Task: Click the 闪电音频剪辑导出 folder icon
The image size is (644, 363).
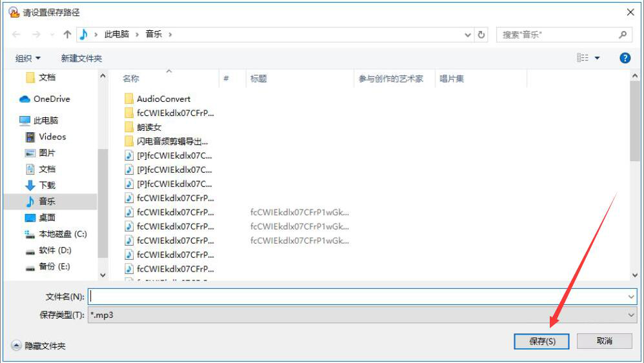Action: click(x=129, y=141)
